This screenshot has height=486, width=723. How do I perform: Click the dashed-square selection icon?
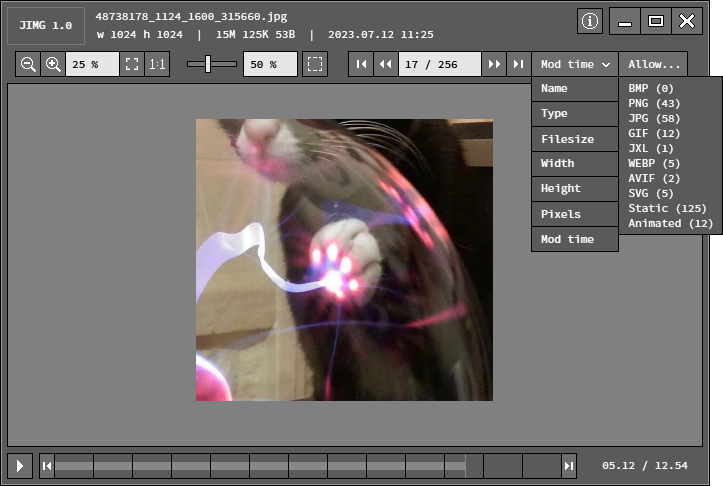tap(315, 64)
